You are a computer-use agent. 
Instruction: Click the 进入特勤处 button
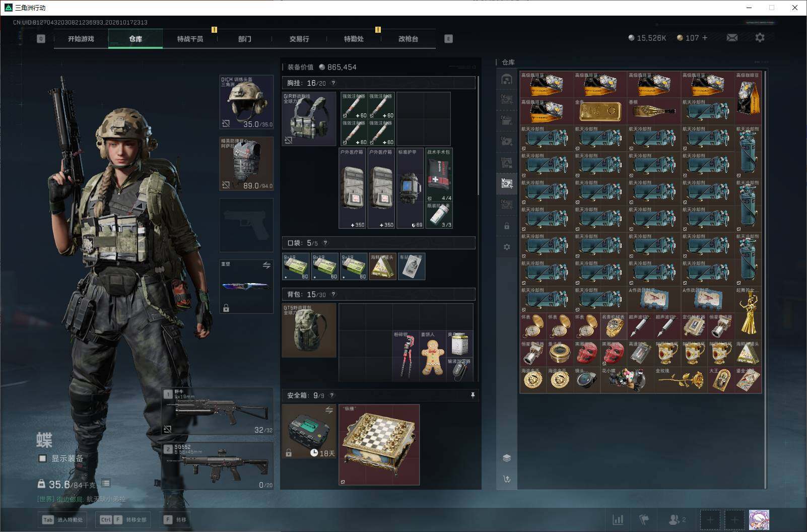(x=63, y=519)
